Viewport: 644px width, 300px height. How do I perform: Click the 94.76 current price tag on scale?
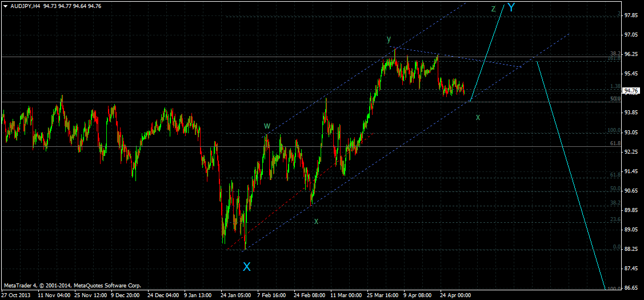click(x=631, y=90)
